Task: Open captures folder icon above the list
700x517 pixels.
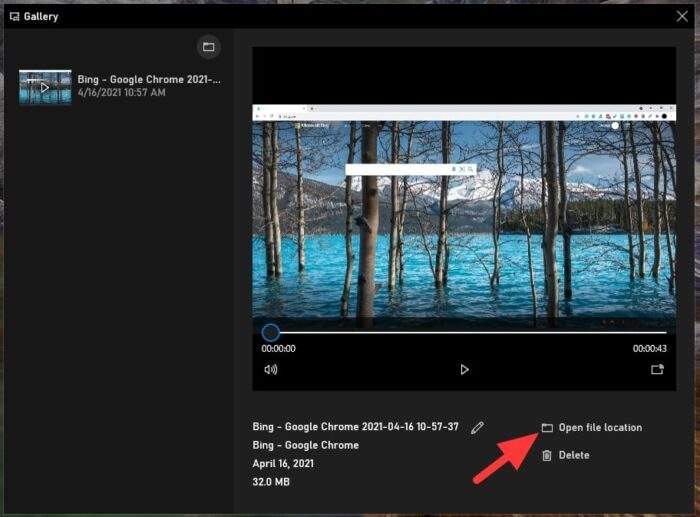Action: click(x=208, y=47)
